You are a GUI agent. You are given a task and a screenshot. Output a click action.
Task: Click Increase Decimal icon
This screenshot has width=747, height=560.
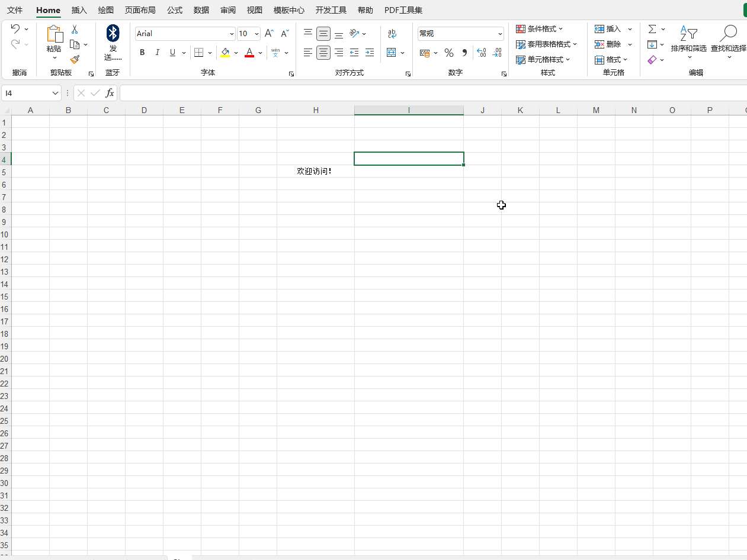(x=481, y=53)
